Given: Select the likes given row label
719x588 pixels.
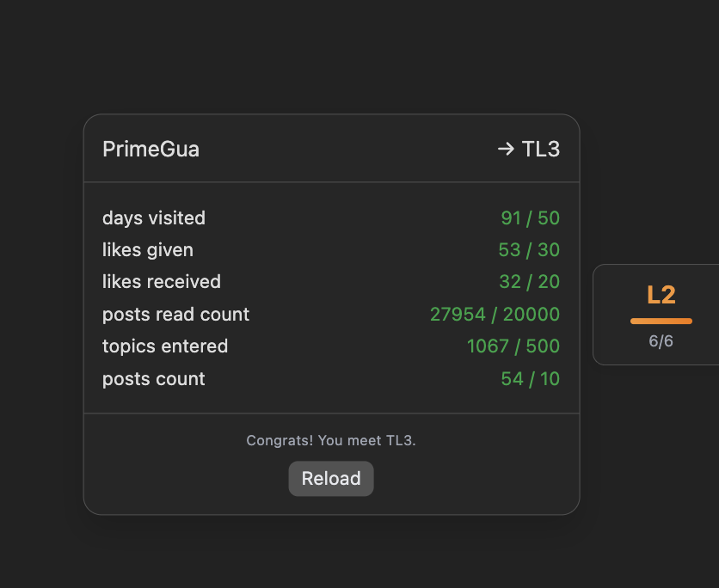Looking at the screenshot, I should pos(148,250).
